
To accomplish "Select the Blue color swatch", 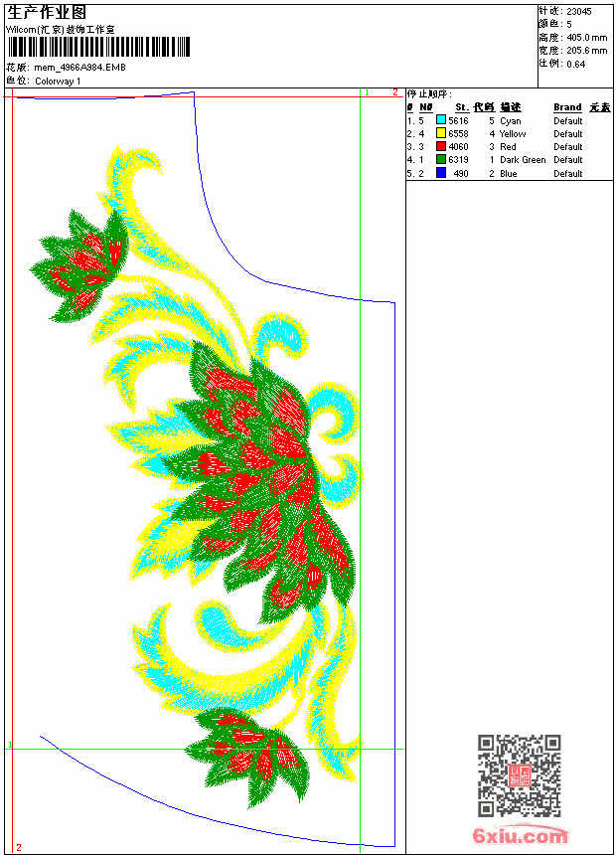I will (x=441, y=173).
